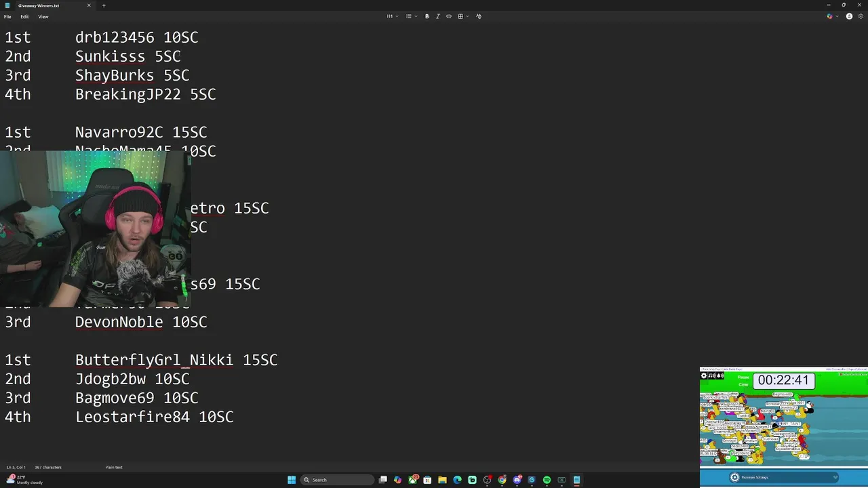Expand the list style dropdown arrow
Image resolution: width=868 pixels, height=488 pixels.
click(x=416, y=16)
